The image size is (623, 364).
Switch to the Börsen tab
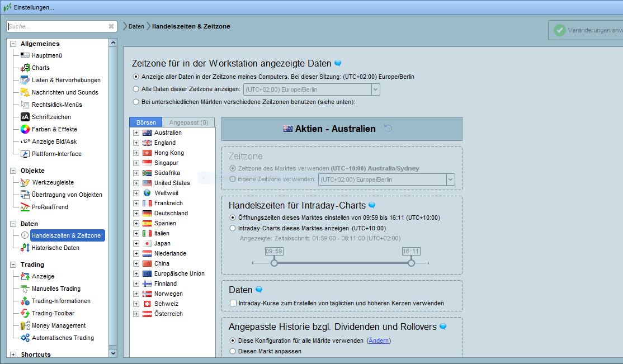coord(146,122)
